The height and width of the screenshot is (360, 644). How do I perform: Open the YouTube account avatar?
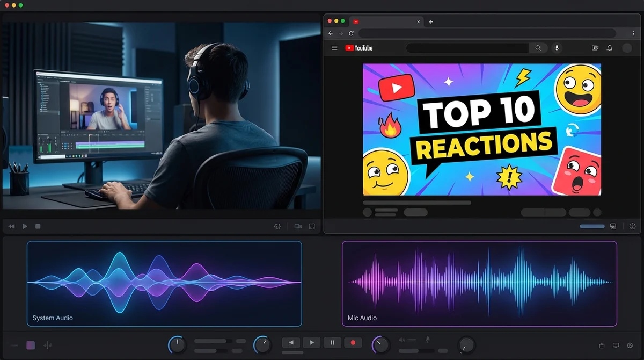coord(627,48)
